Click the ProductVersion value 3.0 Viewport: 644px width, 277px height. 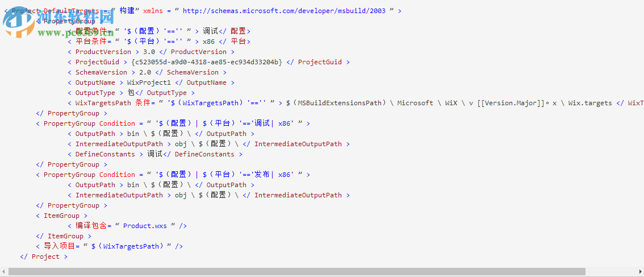pyautogui.click(x=149, y=52)
